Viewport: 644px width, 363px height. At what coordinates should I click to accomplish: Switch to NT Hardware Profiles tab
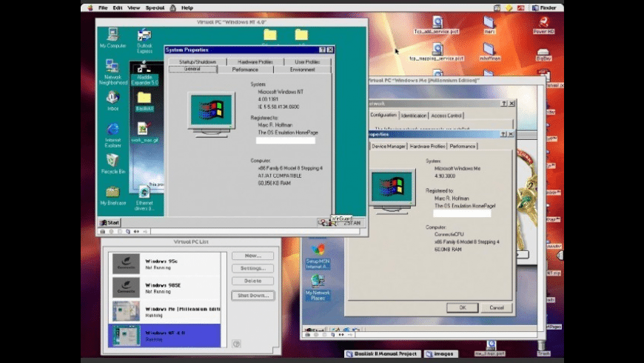click(x=255, y=61)
